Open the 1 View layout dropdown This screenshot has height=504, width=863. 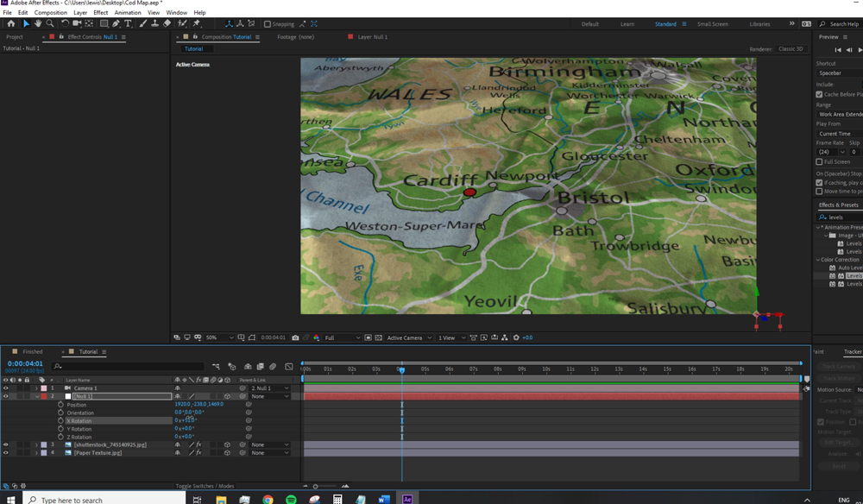[451, 337]
